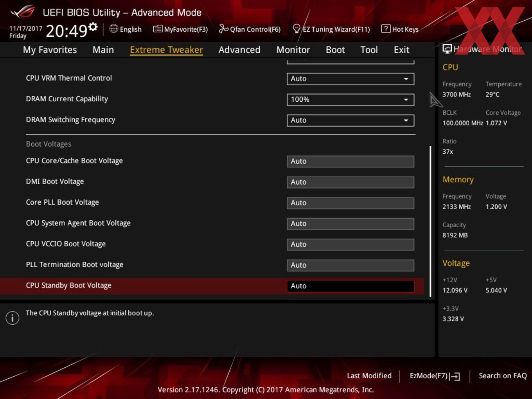Image resolution: width=532 pixels, height=399 pixels.
Task: Expand CPU VRM Thermal Control dropdown
Action: (x=350, y=79)
